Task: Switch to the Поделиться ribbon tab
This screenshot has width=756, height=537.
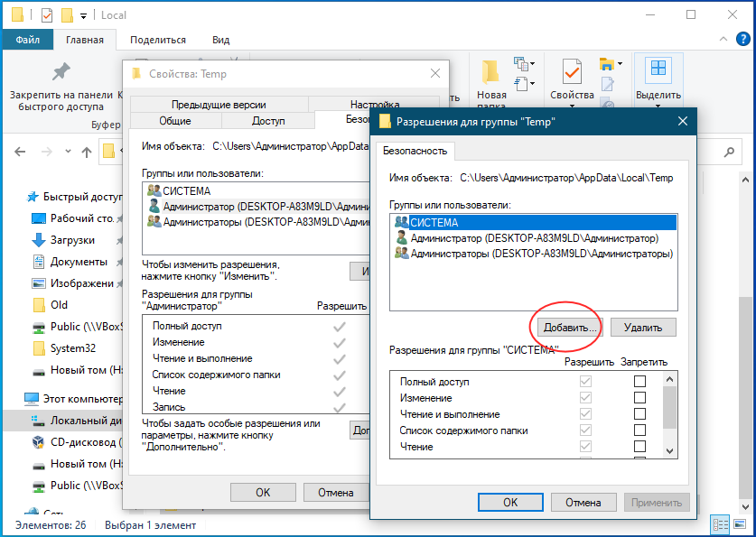Action: pos(157,40)
